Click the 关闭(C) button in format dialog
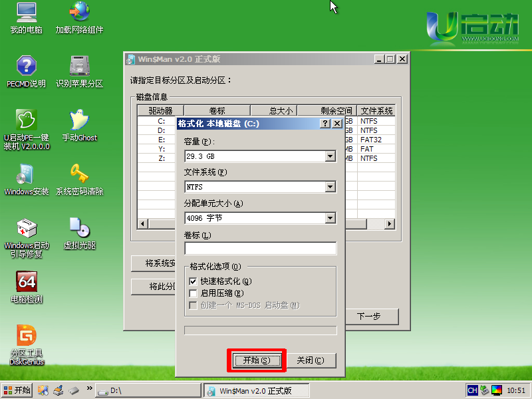532x399 pixels. point(311,360)
